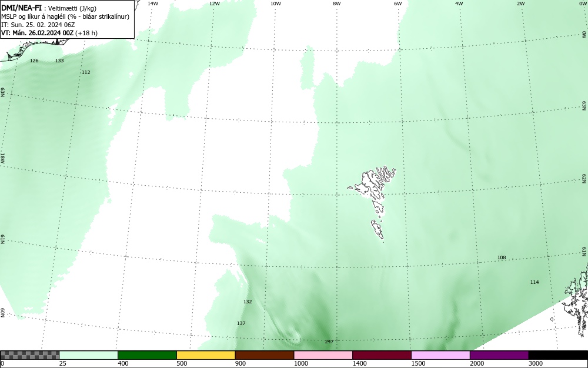
Task: Click the purple 2000–3000 legend swatch
Action: (x=499, y=355)
